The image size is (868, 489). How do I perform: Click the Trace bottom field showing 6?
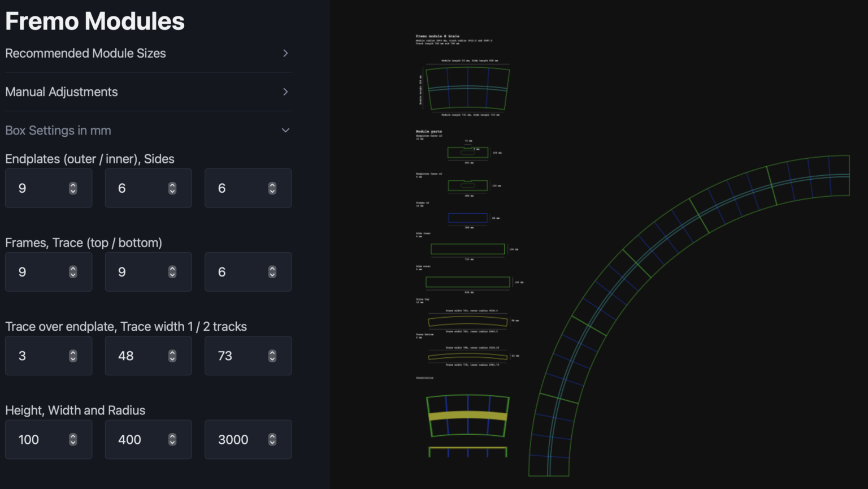(248, 272)
